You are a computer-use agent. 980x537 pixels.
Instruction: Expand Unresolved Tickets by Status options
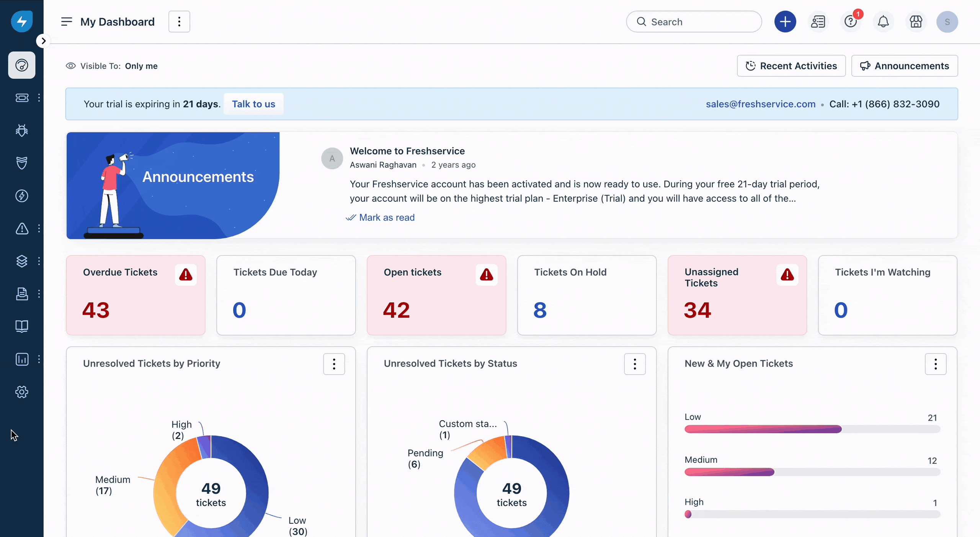pos(634,364)
